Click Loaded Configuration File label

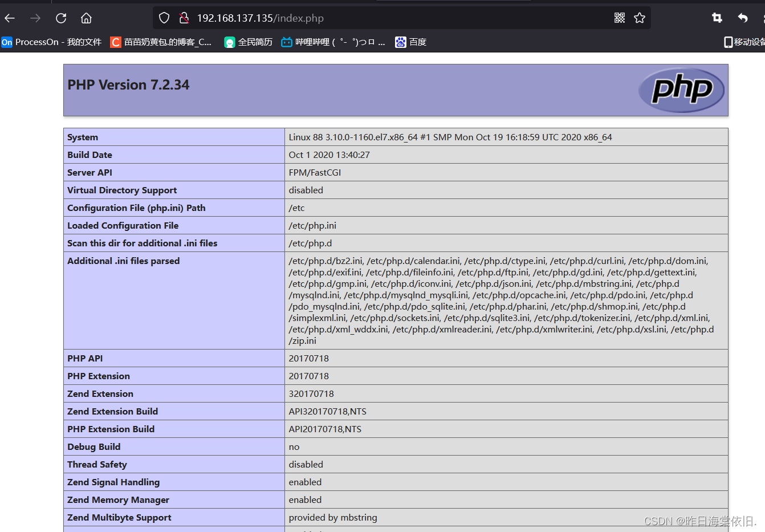click(x=123, y=226)
